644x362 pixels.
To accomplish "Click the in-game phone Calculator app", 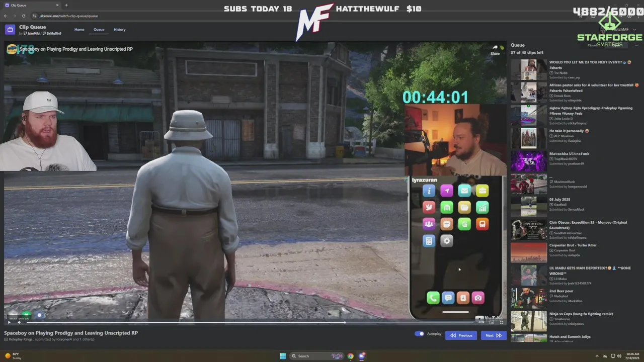I will coord(429,241).
